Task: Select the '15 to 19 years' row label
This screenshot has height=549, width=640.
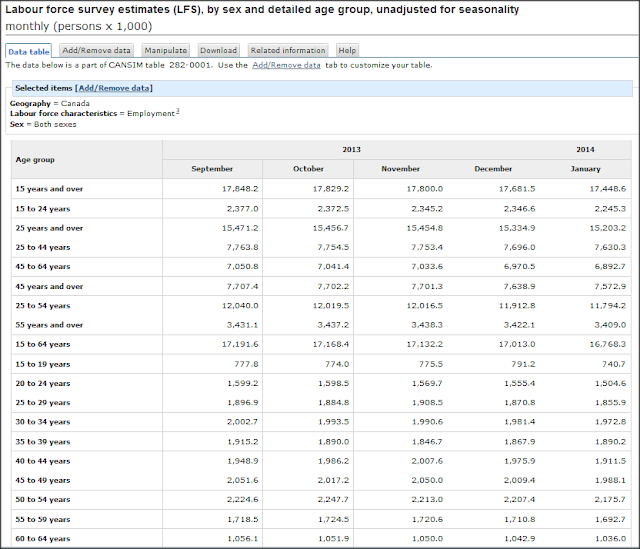Action: pos(43,364)
